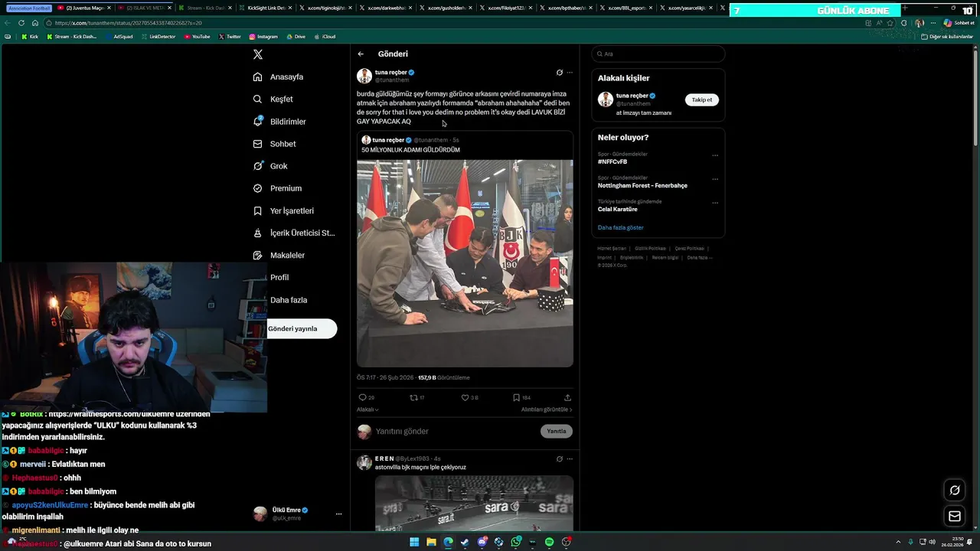The image size is (980, 551).
Task: Open Celal Karatüre trending topic
Action: point(617,210)
